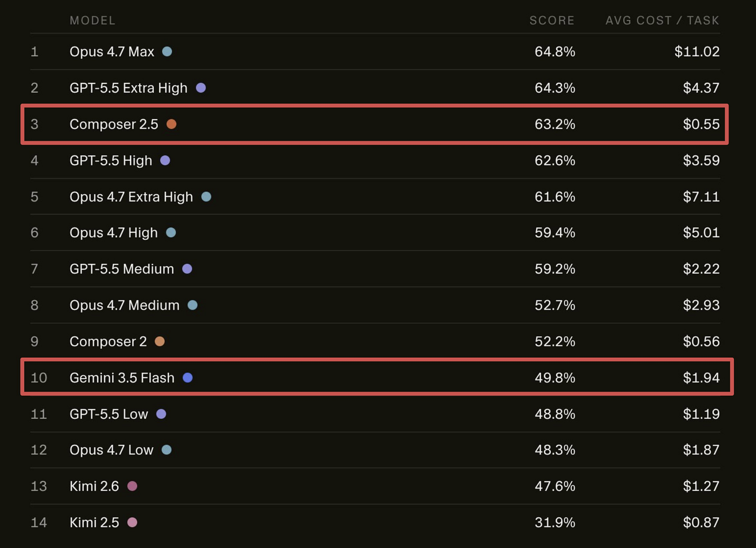Viewport: 756px width, 548px height.
Task: Select the GPT-5.5 Low model name
Action: pyautogui.click(x=109, y=414)
